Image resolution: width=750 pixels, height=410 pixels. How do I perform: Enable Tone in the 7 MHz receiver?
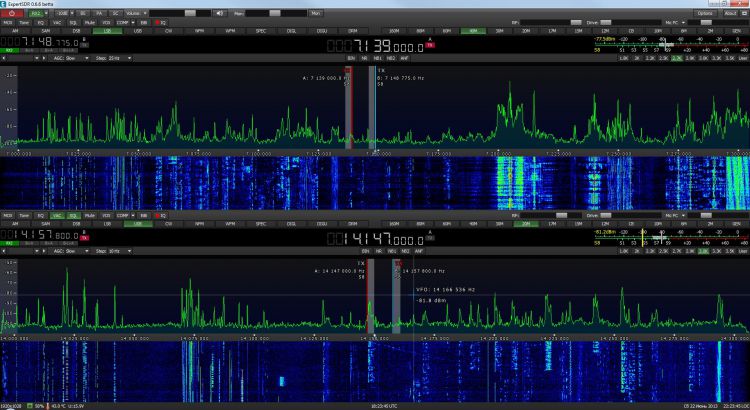pos(24,22)
